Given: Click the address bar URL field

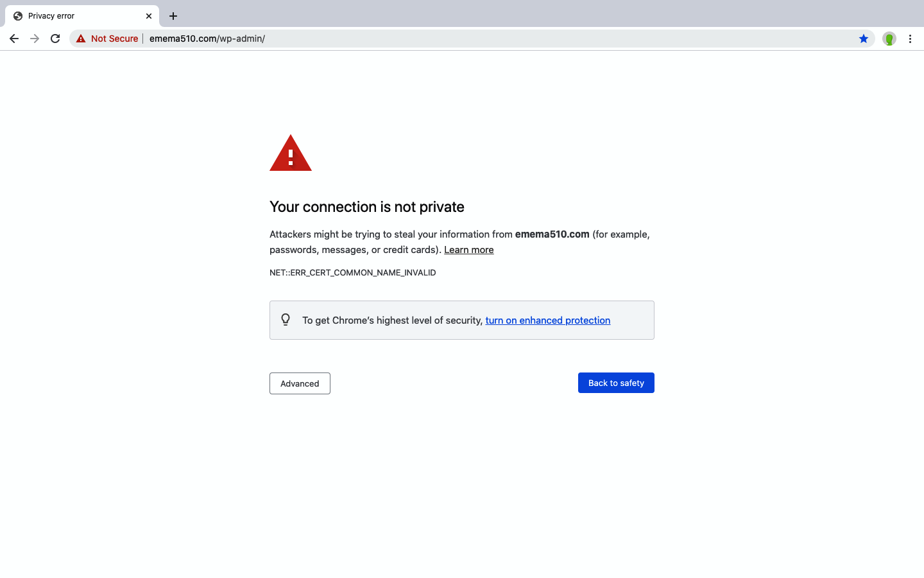Looking at the screenshot, I should click(449, 39).
